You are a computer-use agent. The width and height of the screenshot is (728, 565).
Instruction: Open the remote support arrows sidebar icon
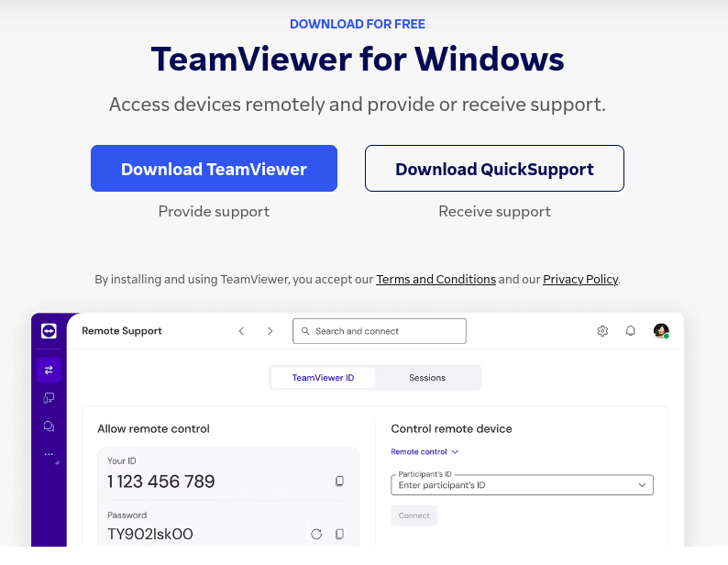coord(49,370)
